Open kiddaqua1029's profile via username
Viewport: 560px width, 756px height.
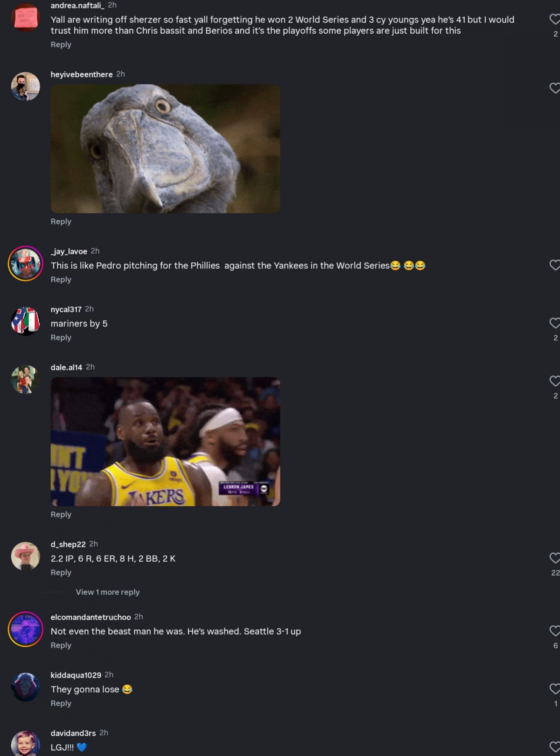point(76,675)
